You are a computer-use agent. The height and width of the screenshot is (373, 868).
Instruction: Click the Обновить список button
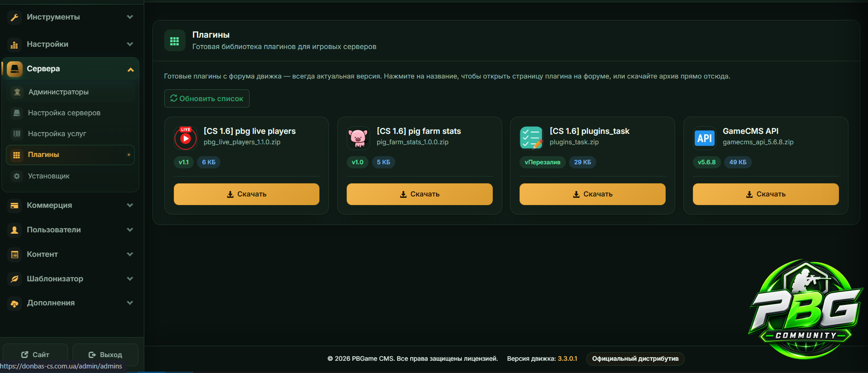pyautogui.click(x=207, y=98)
